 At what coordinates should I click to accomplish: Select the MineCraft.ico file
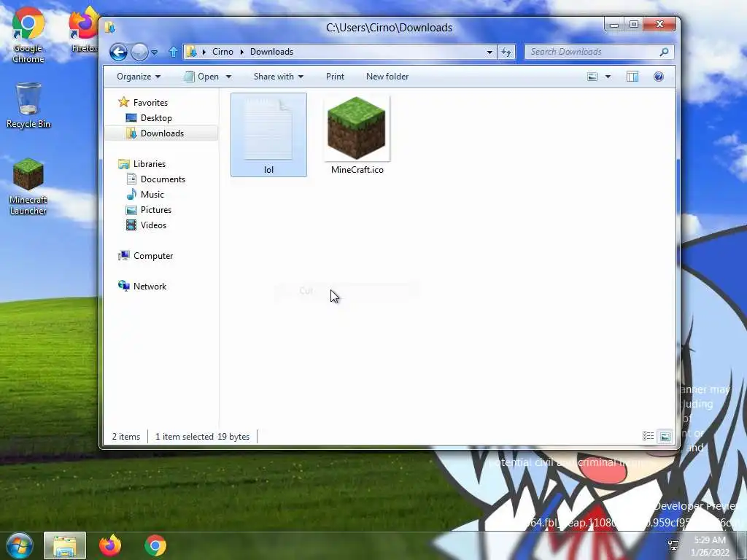tap(357, 135)
